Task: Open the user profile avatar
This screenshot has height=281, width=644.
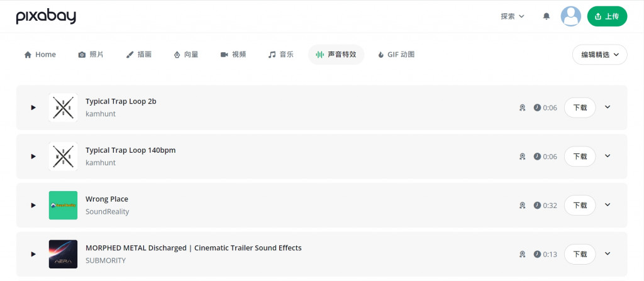Action: [571, 16]
